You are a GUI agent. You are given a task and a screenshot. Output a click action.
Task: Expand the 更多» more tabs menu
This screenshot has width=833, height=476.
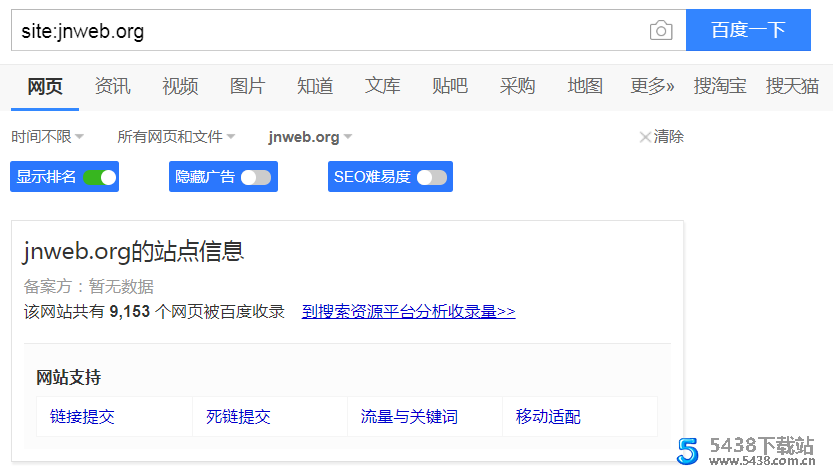(652, 86)
